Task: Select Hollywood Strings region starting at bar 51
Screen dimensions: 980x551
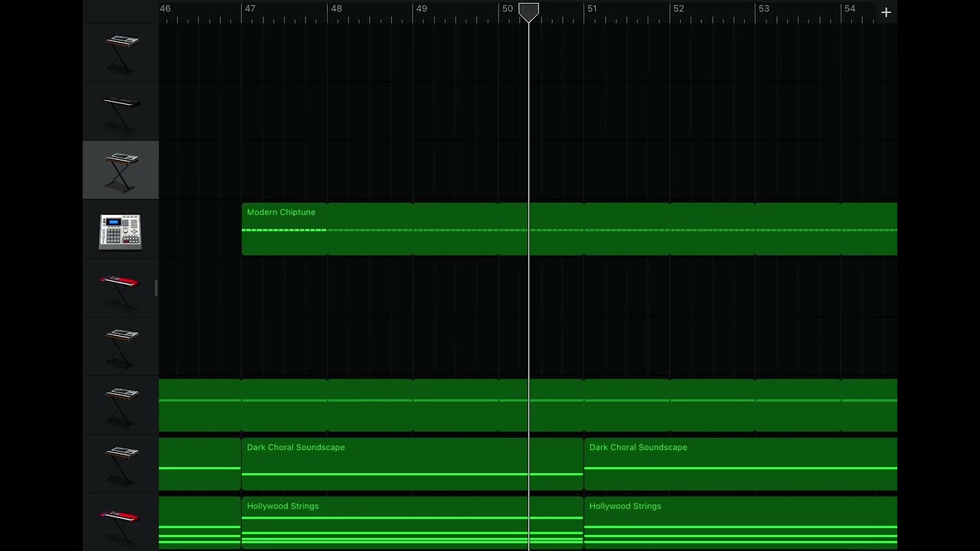Action: 740,523
